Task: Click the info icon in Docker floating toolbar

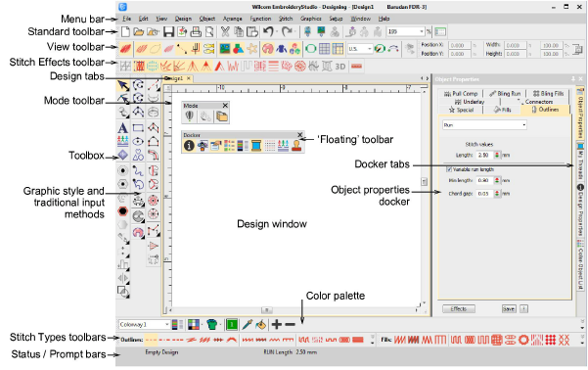Action: click(189, 145)
